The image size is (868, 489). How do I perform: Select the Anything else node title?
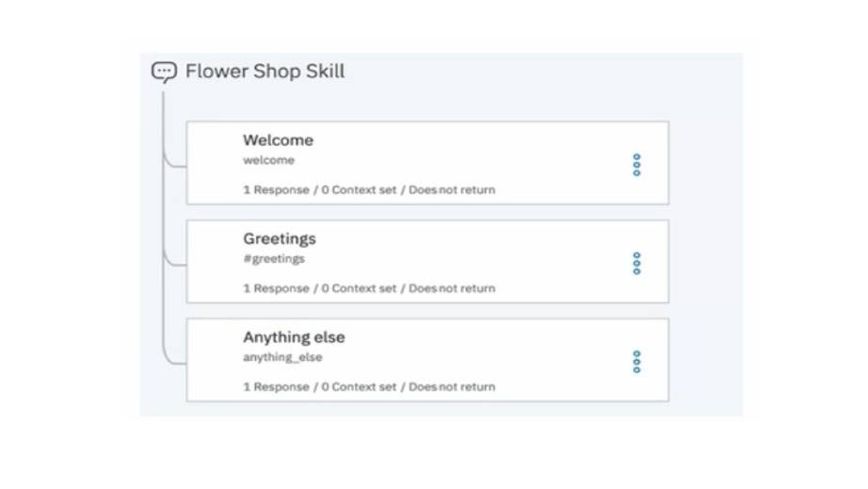pos(294,337)
